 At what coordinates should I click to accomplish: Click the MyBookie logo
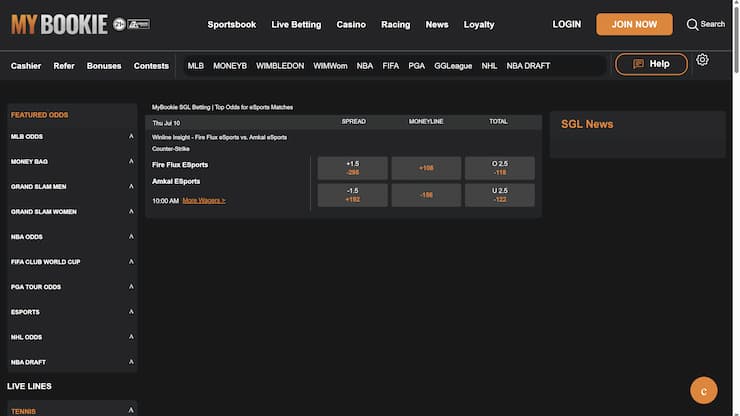click(59, 24)
